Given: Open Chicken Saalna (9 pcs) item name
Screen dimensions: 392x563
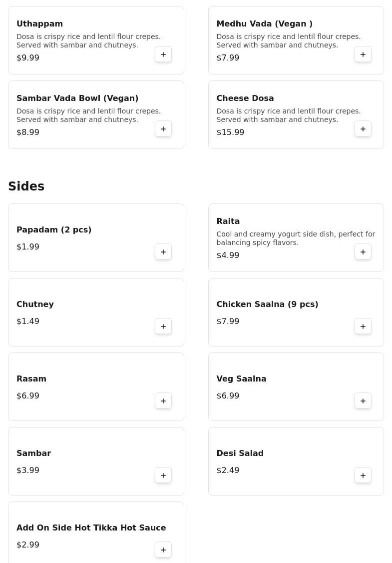Looking at the screenshot, I should [x=267, y=304].
